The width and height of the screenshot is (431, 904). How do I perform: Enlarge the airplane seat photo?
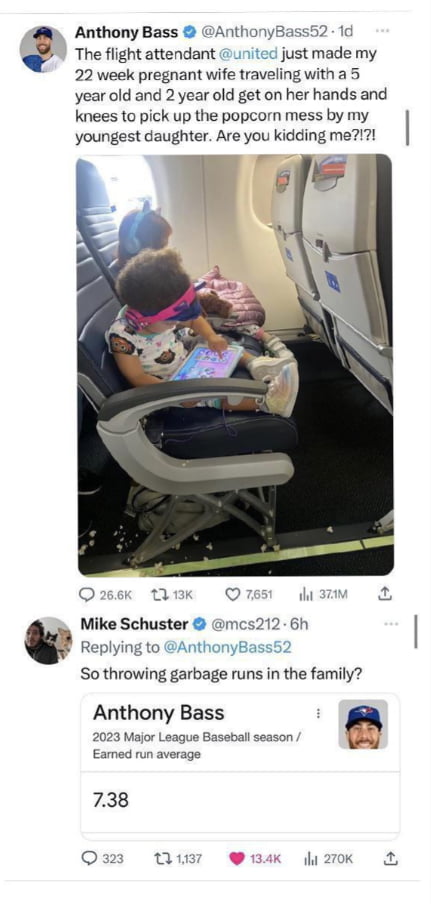[x=235, y=364]
